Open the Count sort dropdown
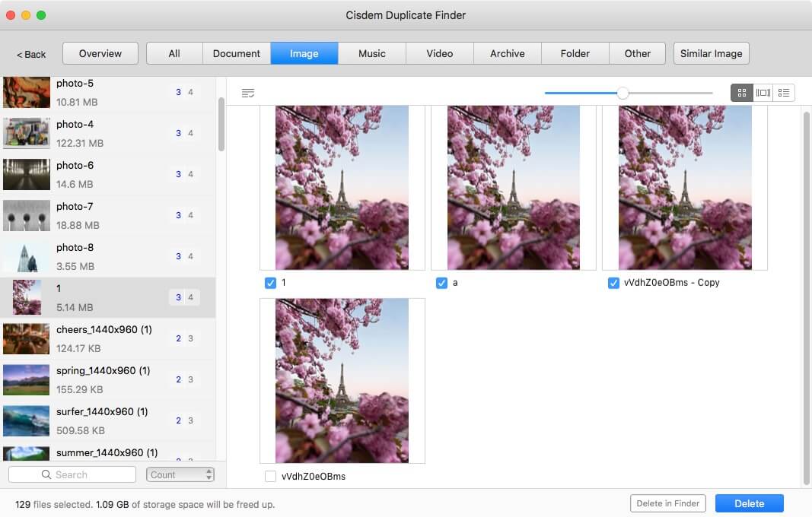The image size is (812, 517). point(180,474)
